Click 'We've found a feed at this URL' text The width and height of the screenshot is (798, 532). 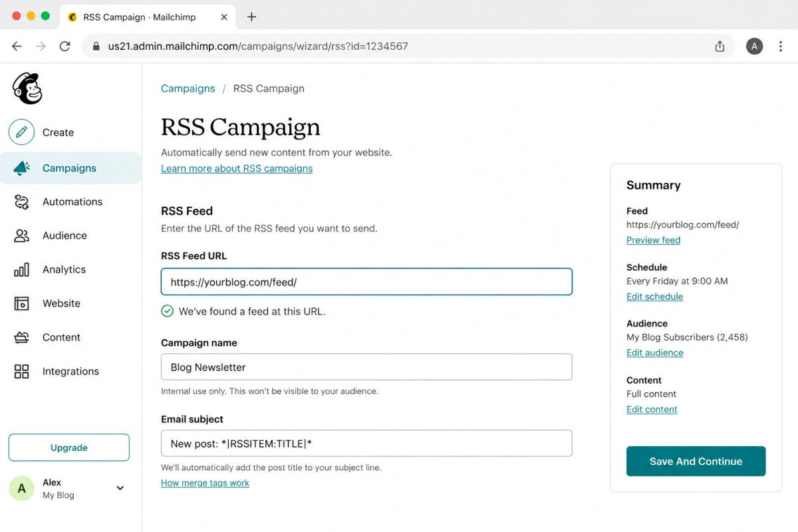(252, 311)
